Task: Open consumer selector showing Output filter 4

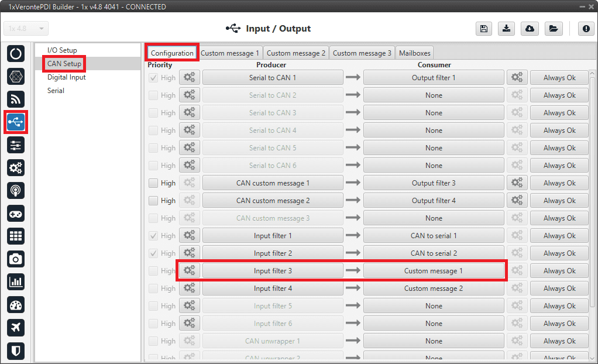Action: point(434,200)
